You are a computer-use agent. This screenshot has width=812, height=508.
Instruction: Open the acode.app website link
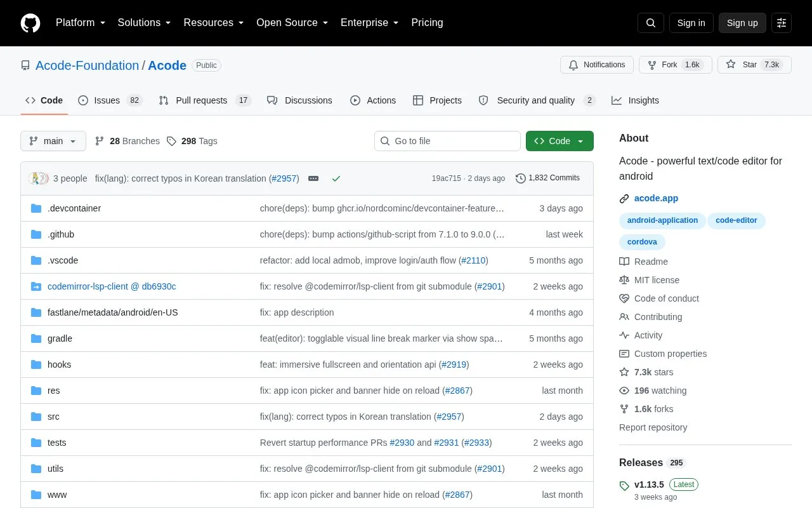pos(656,198)
